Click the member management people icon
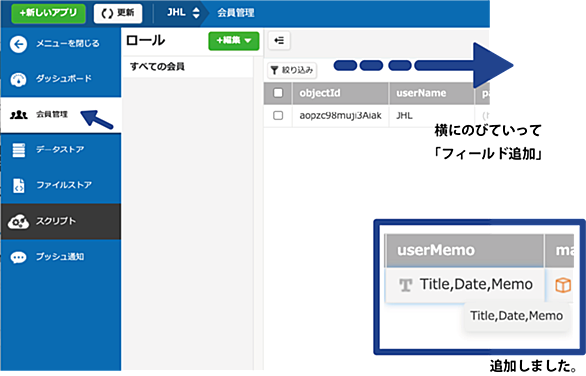Viewport: 586px width, 376px height. tap(18, 115)
